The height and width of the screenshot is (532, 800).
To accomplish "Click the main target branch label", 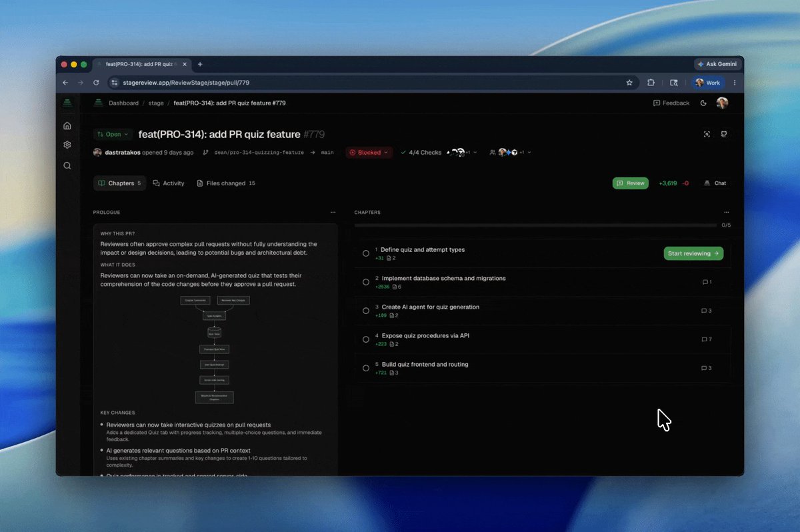I will (x=327, y=153).
